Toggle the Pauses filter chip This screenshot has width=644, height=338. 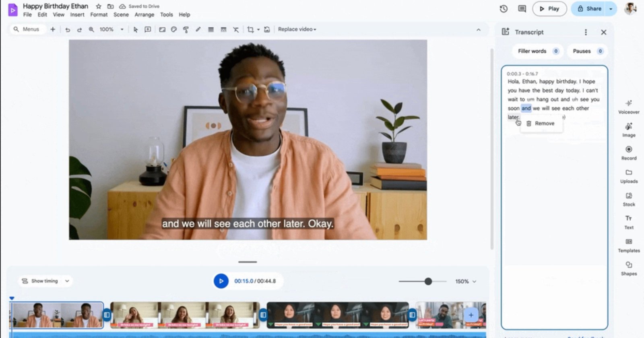587,51
